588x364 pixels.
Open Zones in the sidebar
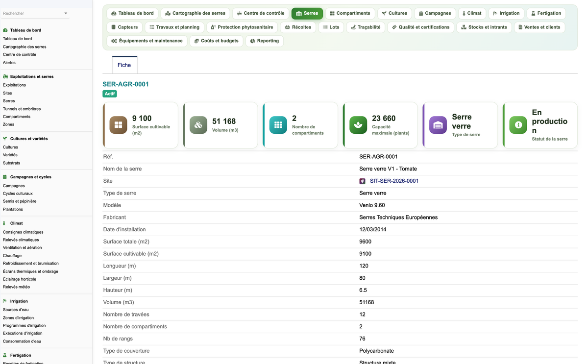point(8,124)
